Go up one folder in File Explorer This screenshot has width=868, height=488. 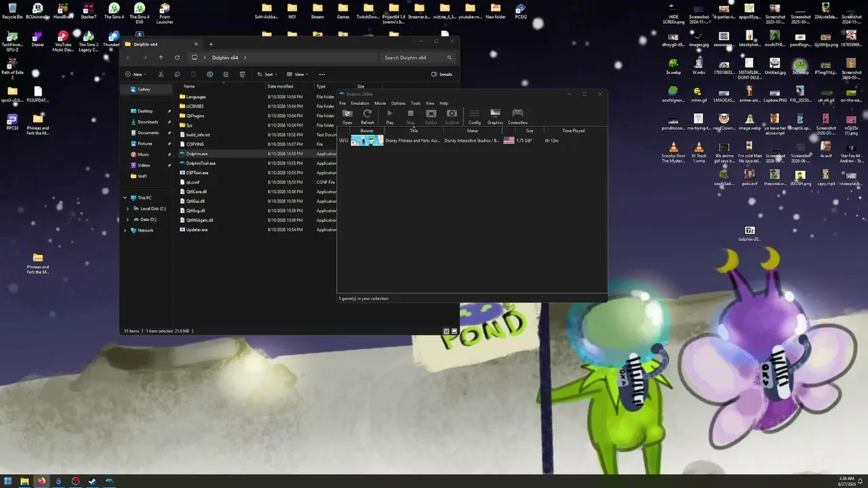(161, 58)
